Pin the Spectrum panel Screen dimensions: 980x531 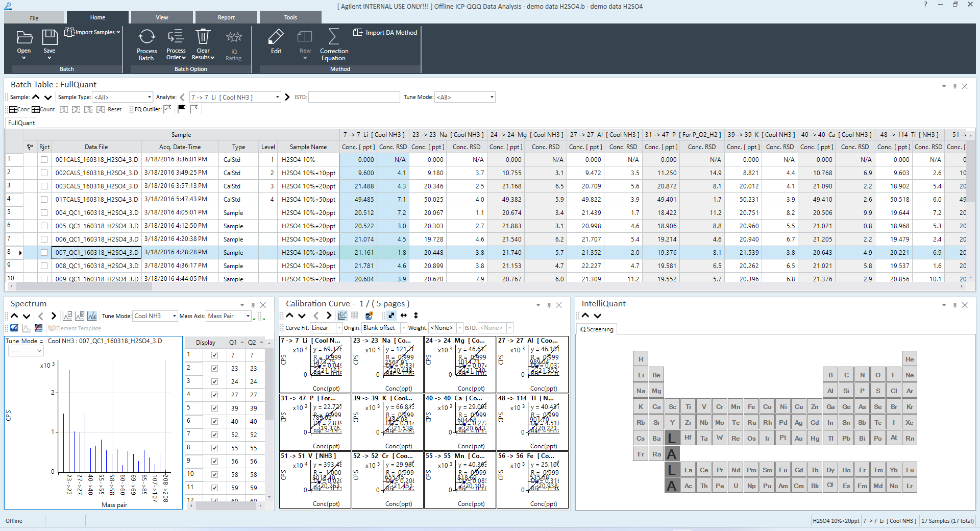coord(253,305)
